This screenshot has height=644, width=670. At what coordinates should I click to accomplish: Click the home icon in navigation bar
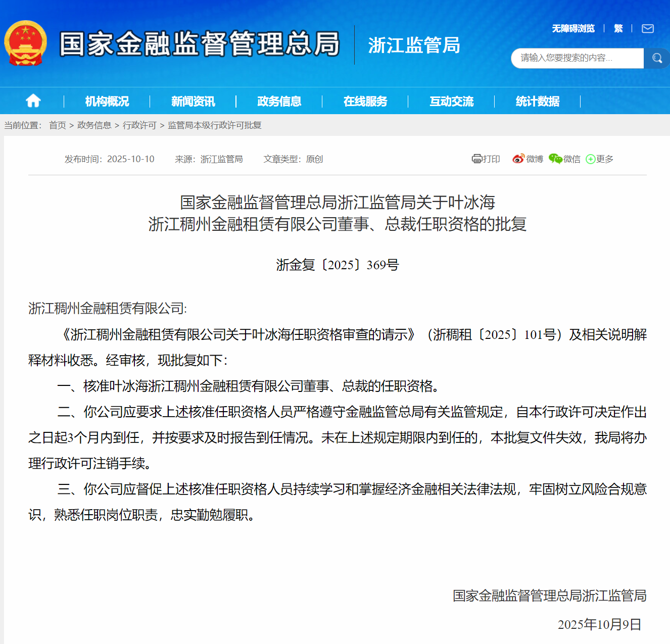pos(33,101)
